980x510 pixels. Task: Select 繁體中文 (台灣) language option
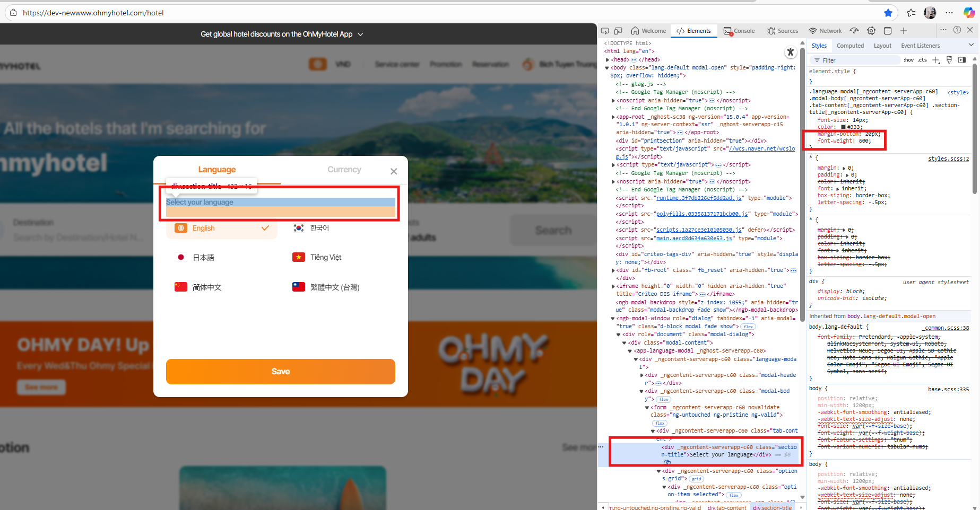(340, 287)
